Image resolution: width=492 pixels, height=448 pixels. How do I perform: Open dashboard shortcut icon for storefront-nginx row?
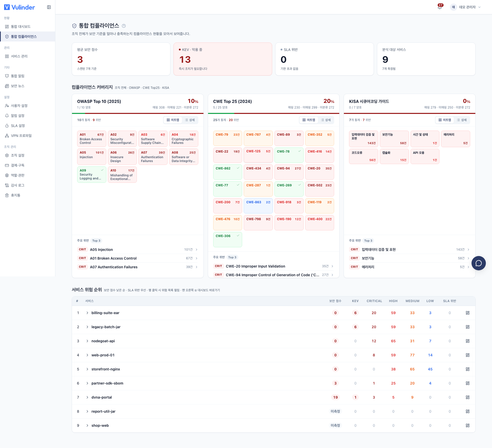tap(468, 369)
